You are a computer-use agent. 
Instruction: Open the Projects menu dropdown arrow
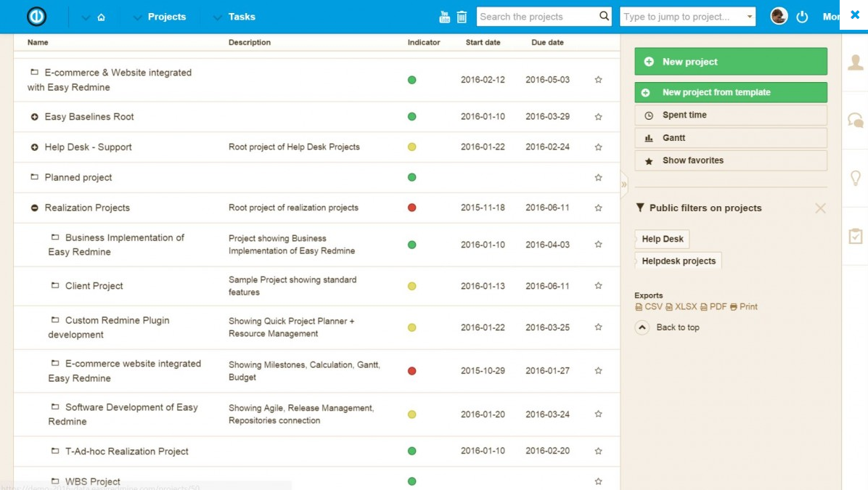tap(137, 17)
